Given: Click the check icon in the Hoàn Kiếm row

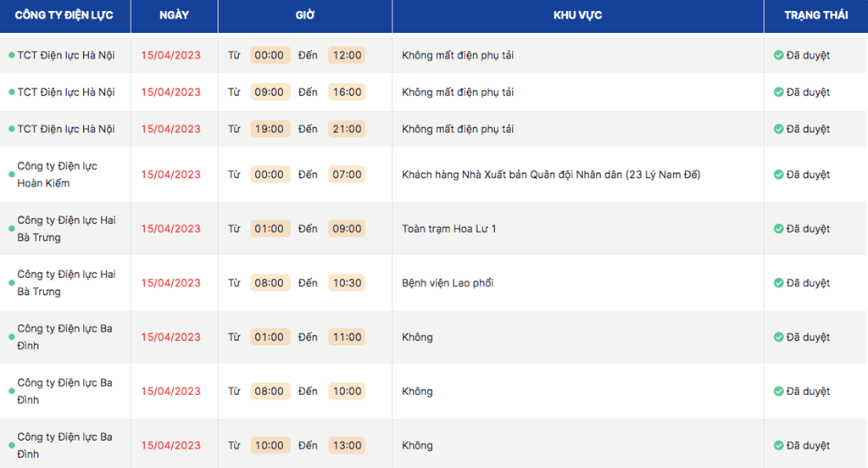Looking at the screenshot, I should pos(778,175).
